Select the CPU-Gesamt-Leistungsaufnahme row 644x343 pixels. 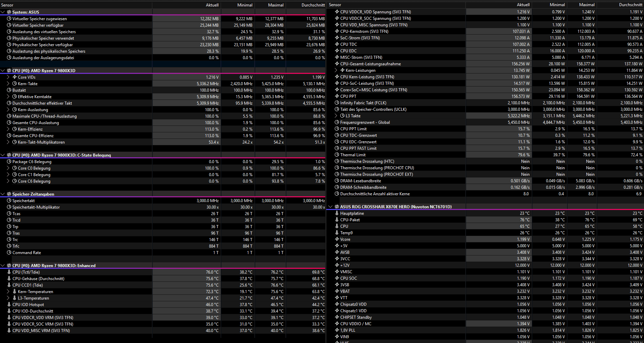point(370,64)
